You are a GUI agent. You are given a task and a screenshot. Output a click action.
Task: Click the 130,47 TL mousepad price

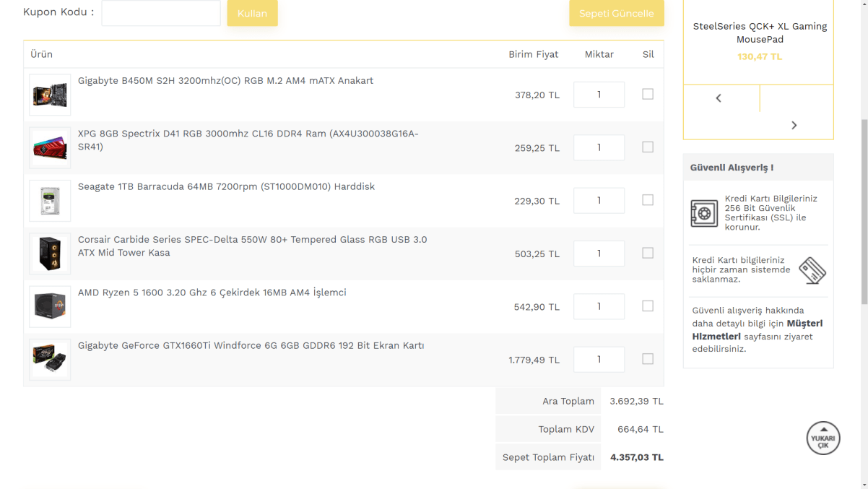[760, 56]
